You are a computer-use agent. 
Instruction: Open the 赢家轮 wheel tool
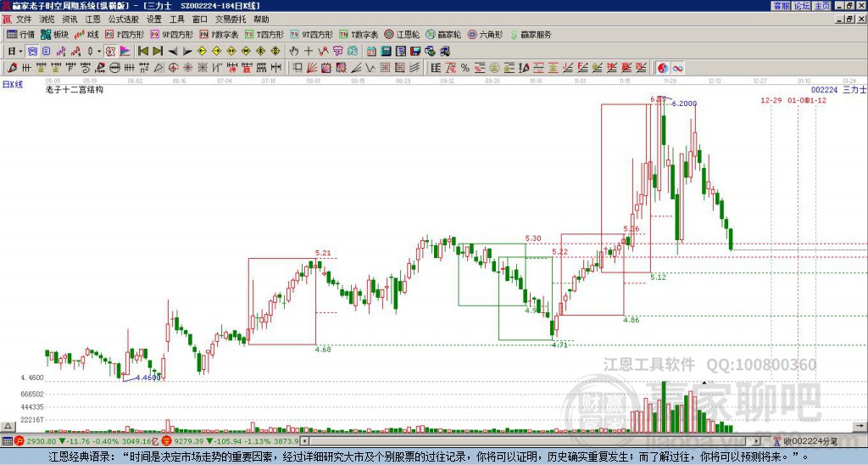444,34
